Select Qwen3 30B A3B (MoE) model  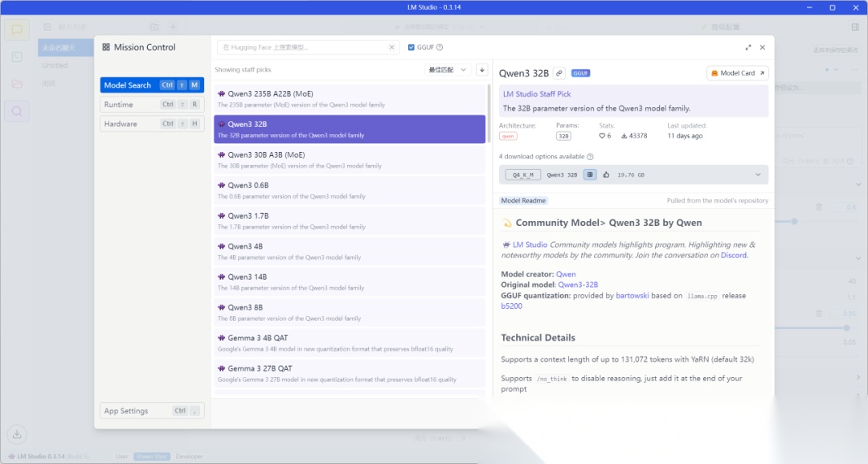350,160
